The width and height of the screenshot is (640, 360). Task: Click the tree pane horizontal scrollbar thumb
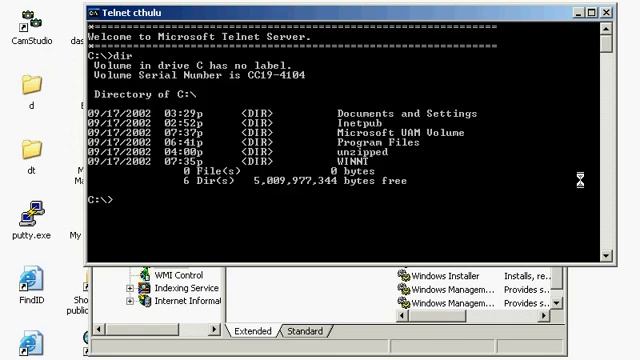[142, 329]
